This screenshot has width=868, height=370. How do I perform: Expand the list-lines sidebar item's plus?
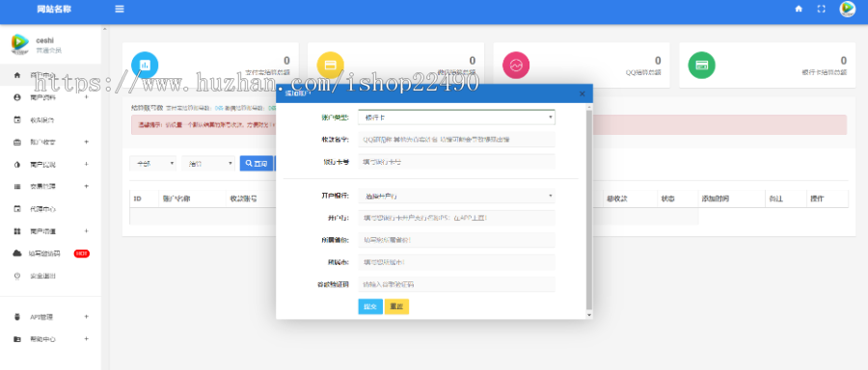click(87, 186)
